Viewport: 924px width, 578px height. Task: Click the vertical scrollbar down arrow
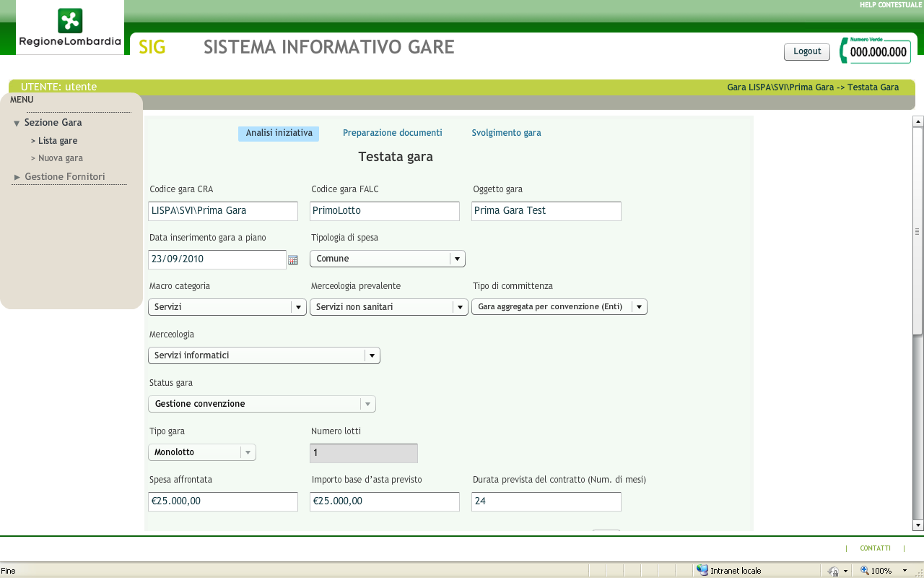[918, 525]
